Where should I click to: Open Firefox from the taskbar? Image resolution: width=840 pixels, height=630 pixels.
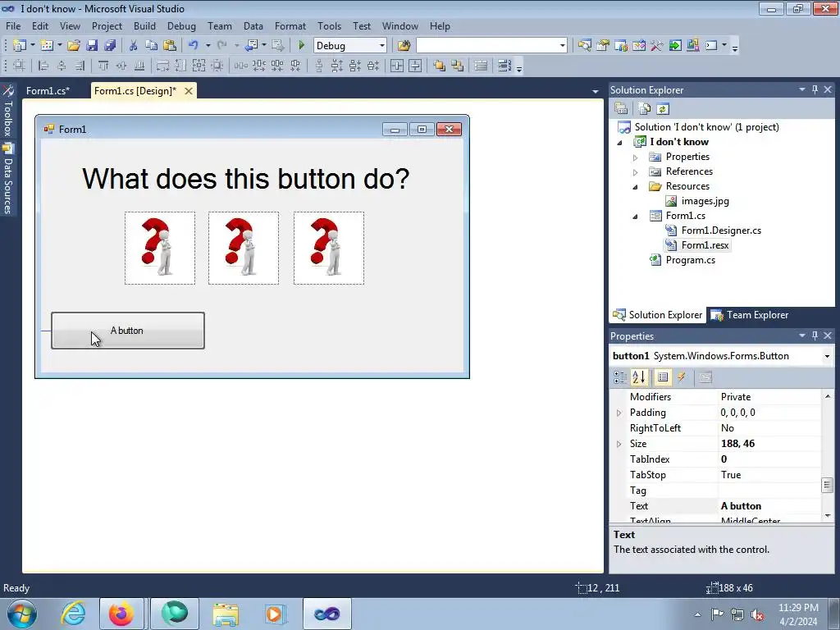tap(121, 614)
